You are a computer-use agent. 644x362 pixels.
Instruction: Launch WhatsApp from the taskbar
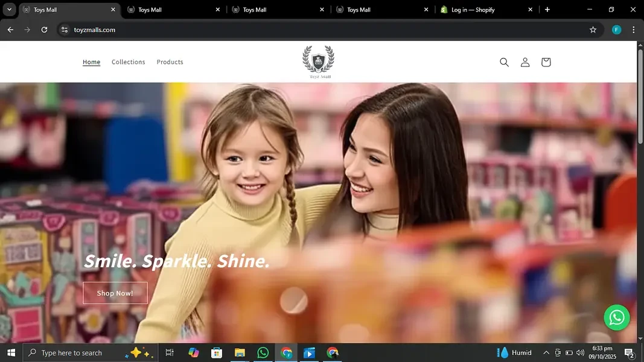pyautogui.click(x=263, y=353)
